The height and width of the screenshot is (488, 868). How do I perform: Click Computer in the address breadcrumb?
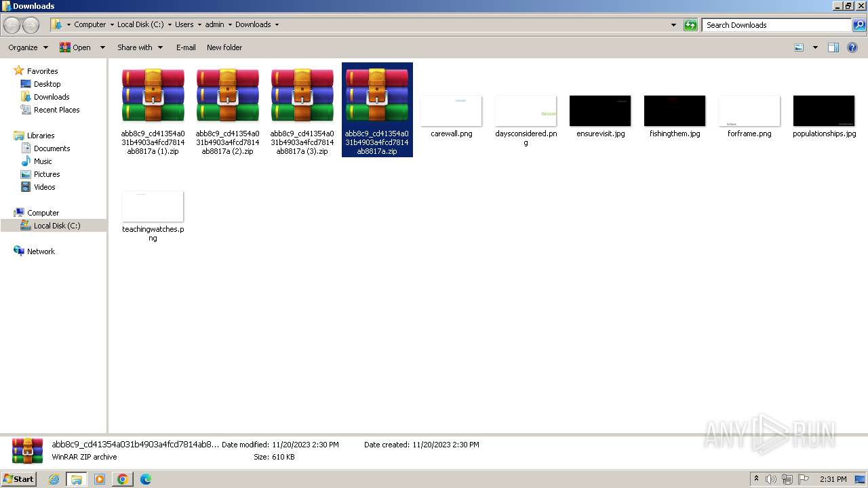tap(90, 24)
